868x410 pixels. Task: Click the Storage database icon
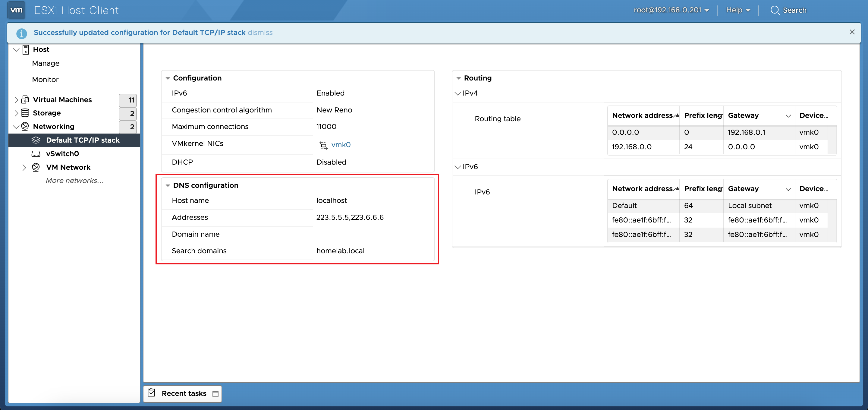25,113
